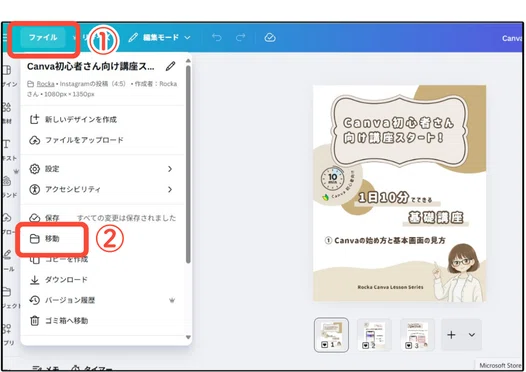Open バージョン履歴
Screen dimensions: 526x372
point(103,300)
